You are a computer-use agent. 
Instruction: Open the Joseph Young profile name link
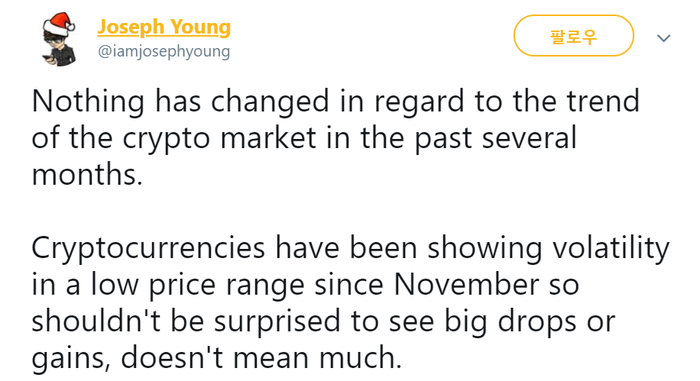[x=164, y=27]
